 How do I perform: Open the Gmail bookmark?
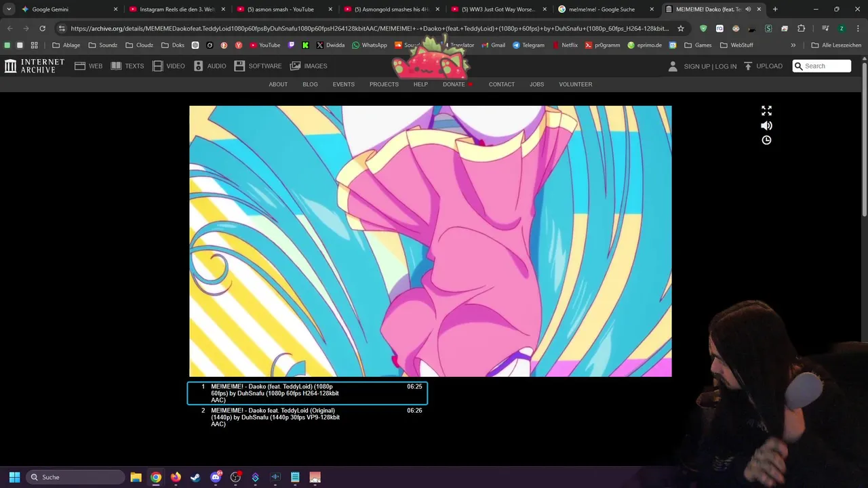(x=493, y=45)
